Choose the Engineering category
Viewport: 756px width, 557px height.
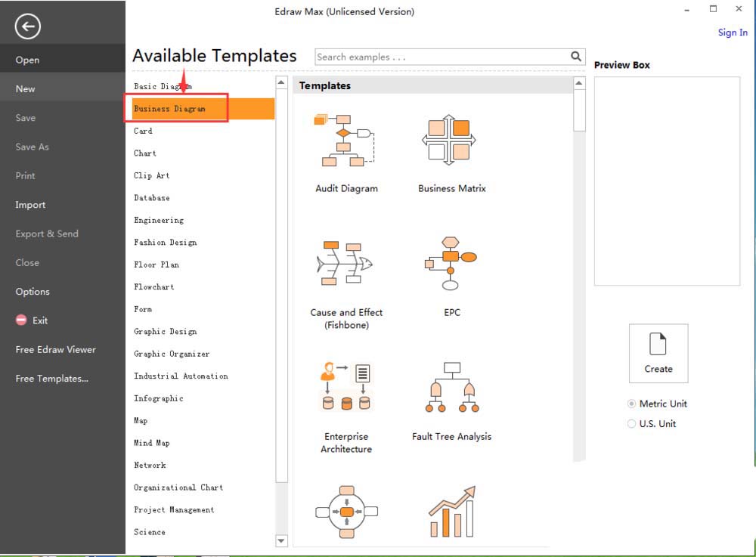(x=159, y=220)
